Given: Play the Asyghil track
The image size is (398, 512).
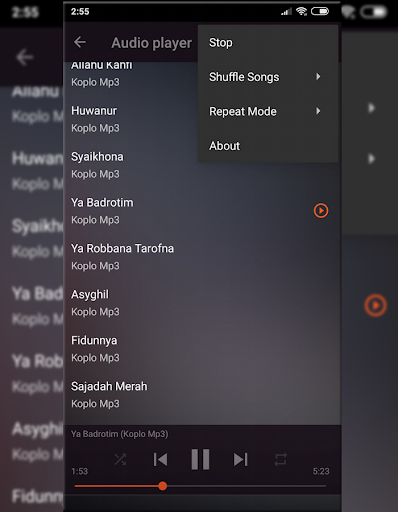Looking at the screenshot, I should (x=202, y=303).
